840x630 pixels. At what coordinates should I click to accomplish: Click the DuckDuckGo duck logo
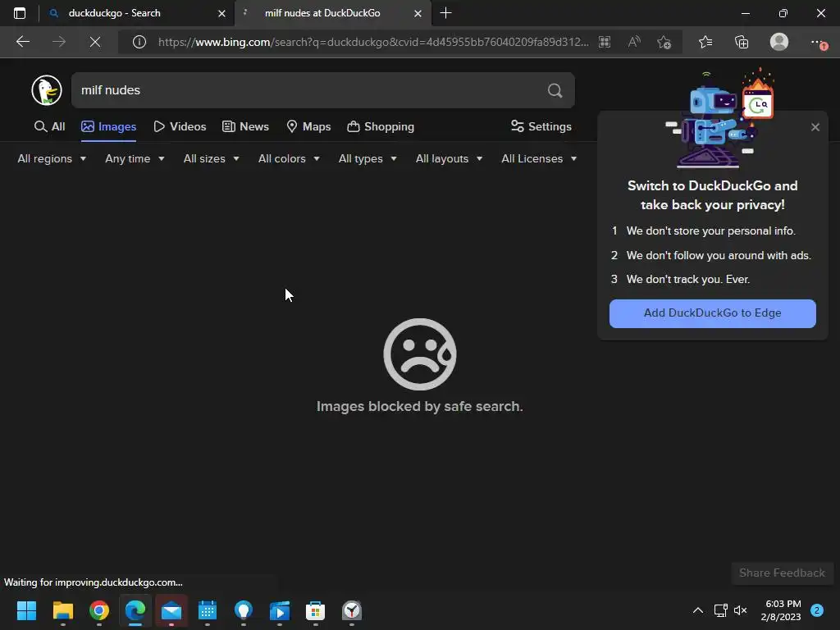47,90
